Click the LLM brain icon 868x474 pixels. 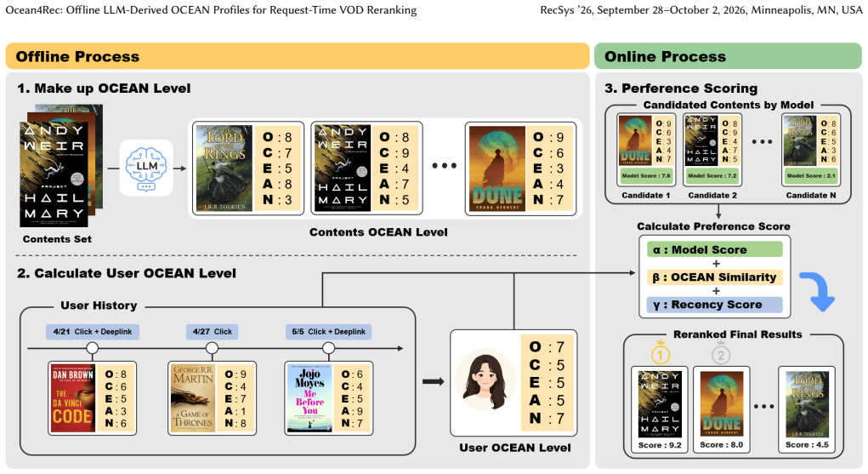(x=146, y=168)
